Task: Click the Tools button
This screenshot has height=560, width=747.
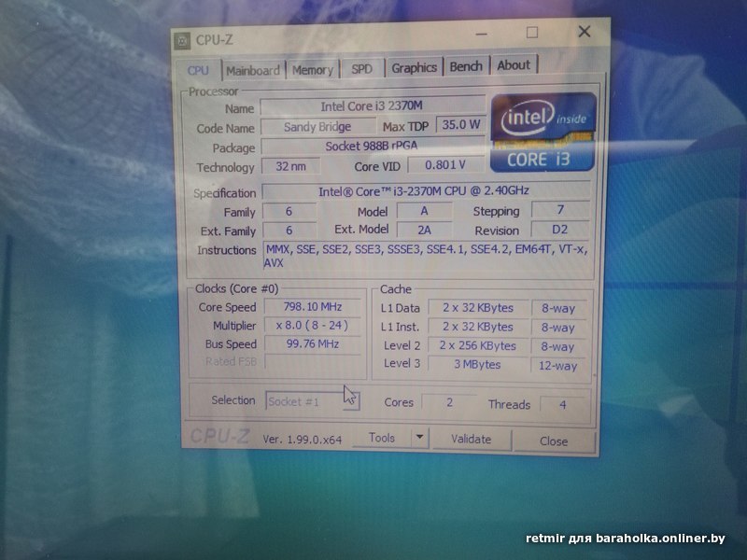Action: coord(382,438)
